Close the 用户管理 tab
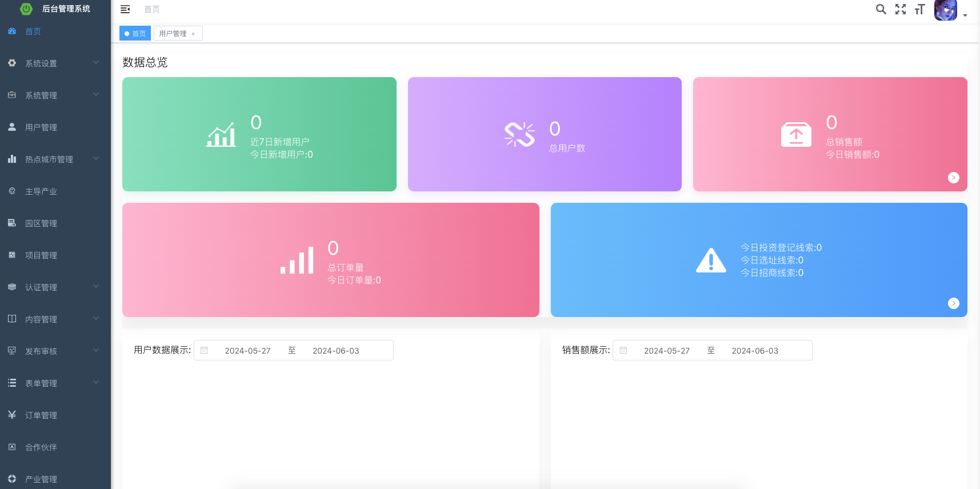 tap(193, 34)
